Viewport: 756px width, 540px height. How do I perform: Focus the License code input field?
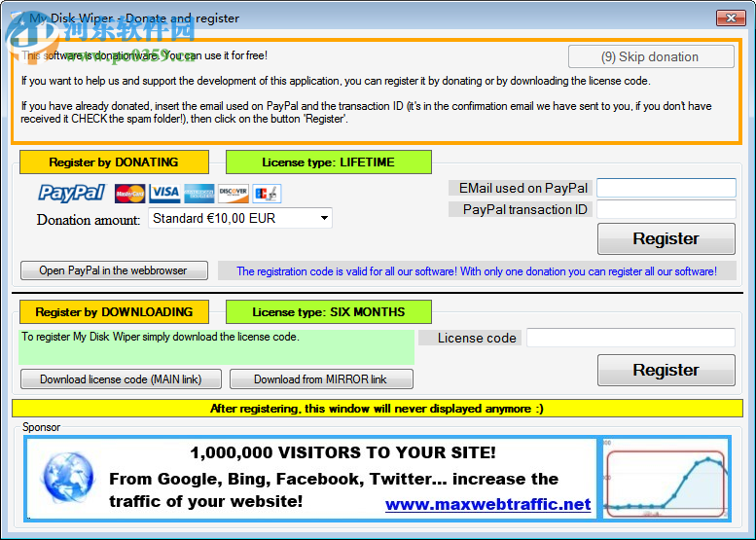coord(630,338)
